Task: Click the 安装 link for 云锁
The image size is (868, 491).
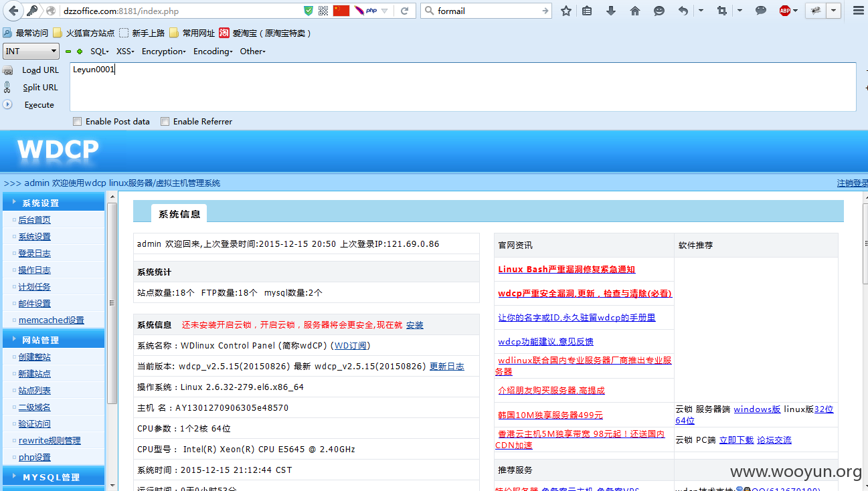Action: tap(415, 325)
